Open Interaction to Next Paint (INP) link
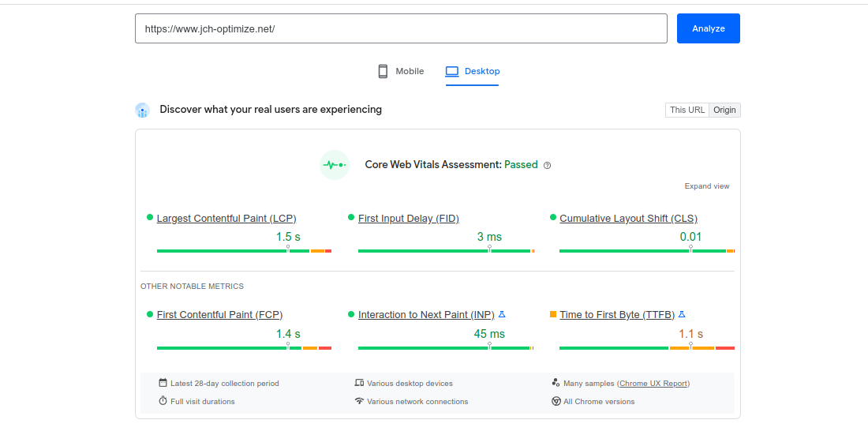Image resolution: width=868 pixels, height=431 pixels. [x=426, y=315]
